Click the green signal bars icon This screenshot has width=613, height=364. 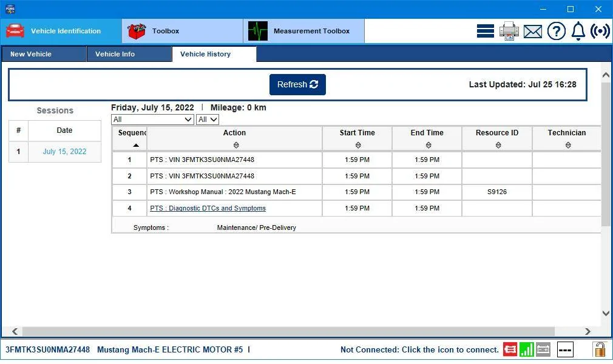pos(526,349)
